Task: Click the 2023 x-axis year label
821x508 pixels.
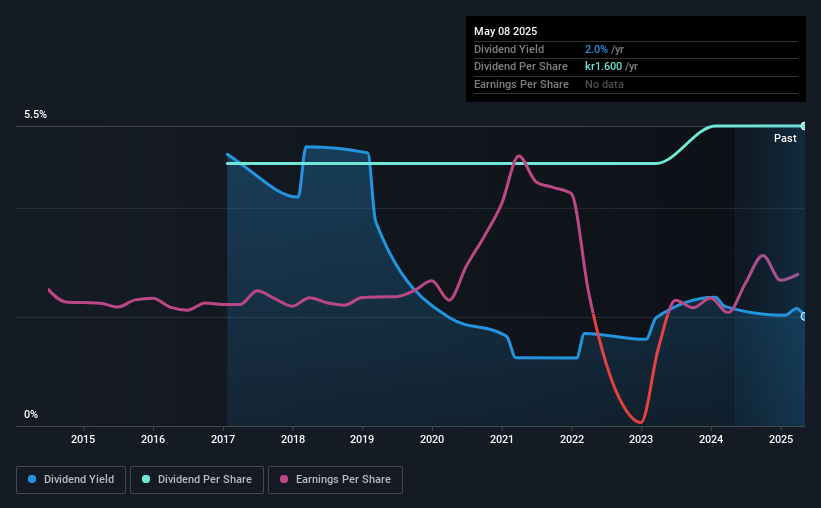Action: [x=641, y=439]
